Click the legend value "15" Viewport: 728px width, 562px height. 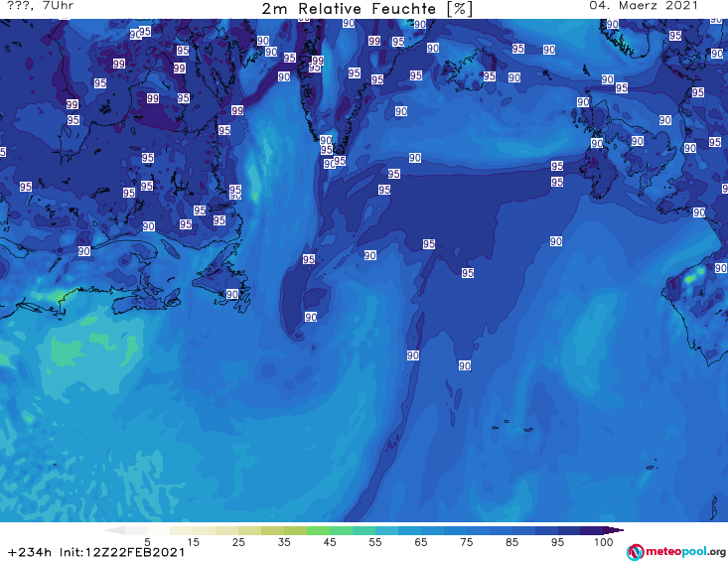click(193, 542)
